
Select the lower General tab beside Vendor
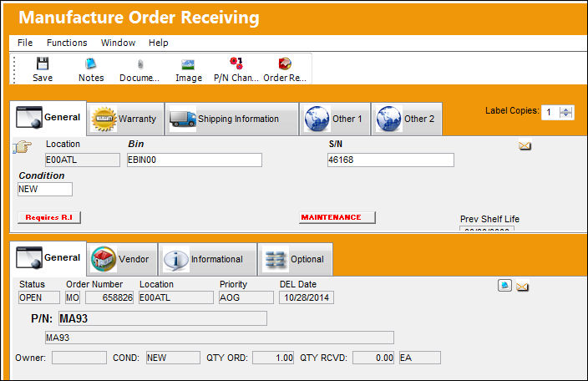pyautogui.click(x=48, y=258)
